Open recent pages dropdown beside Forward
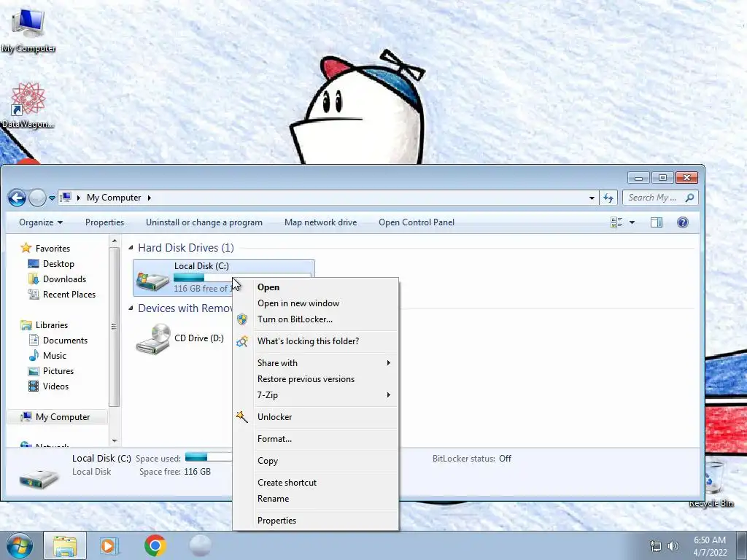Image resolution: width=747 pixels, height=560 pixels. point(52,198)
